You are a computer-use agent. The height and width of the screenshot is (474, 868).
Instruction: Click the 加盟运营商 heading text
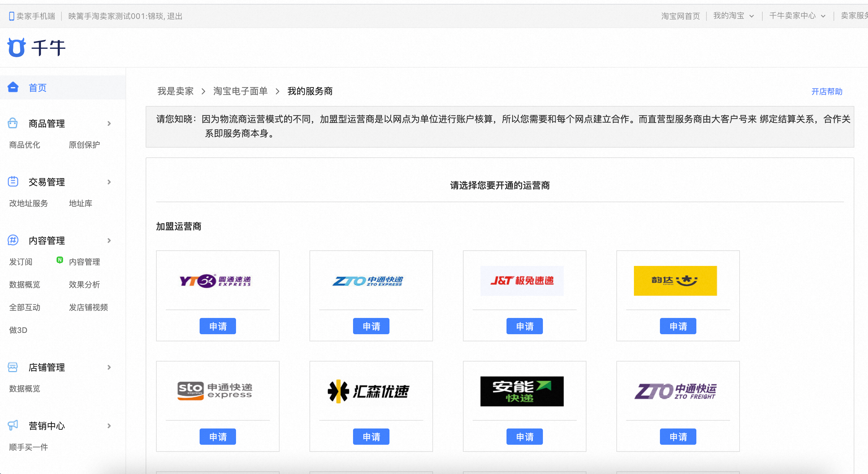[178, 226]
